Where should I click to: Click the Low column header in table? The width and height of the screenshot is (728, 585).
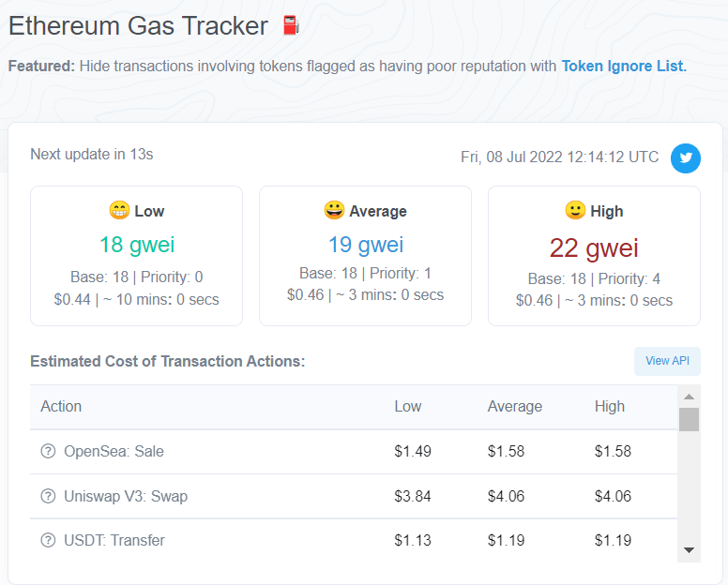tap(408, 406)
